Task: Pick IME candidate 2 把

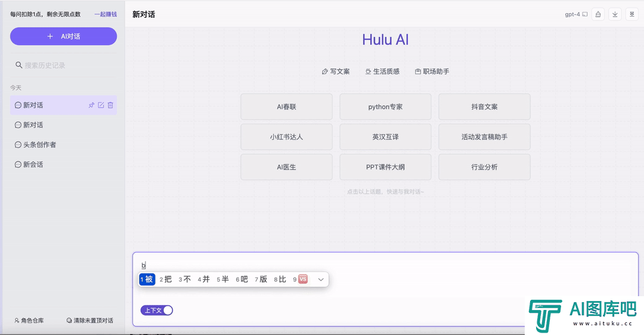Action: coord(166,279)
